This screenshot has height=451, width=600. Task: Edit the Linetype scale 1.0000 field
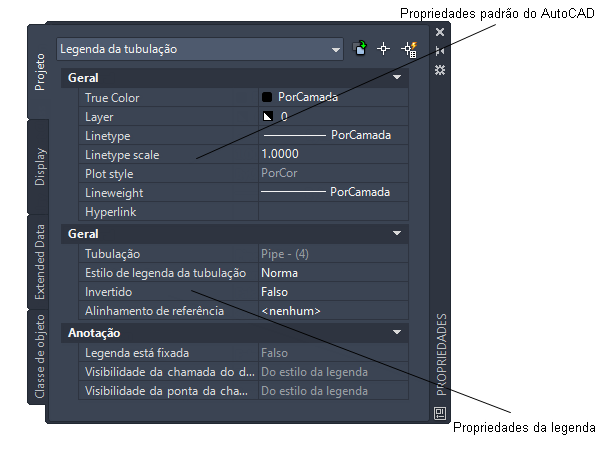pyautogui.click(x=333, y=154)
